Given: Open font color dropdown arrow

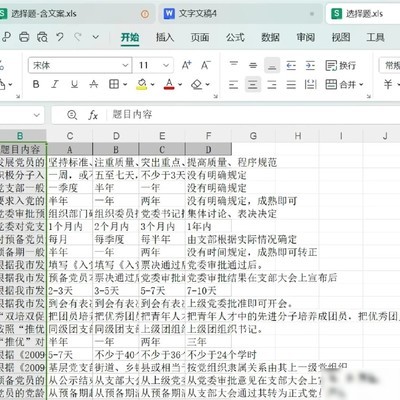Looking at the screenshot, I should click(x=180, y=85).
